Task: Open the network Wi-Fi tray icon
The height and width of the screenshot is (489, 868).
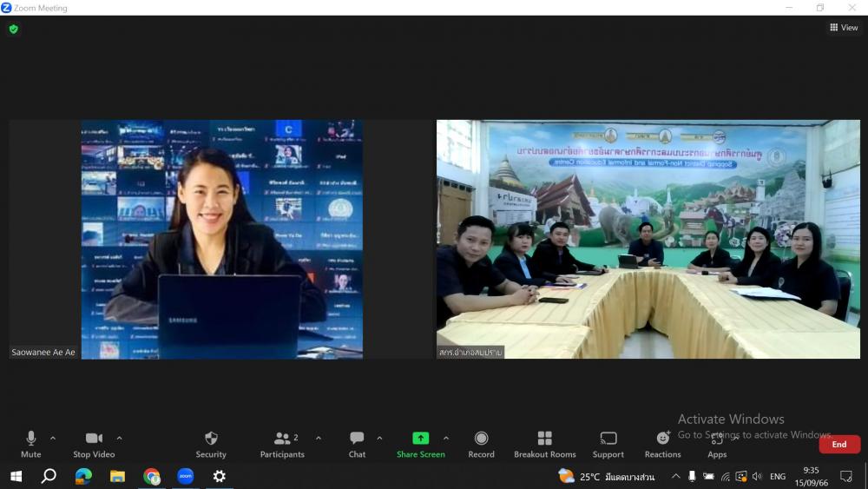Action: coord(725,476)
